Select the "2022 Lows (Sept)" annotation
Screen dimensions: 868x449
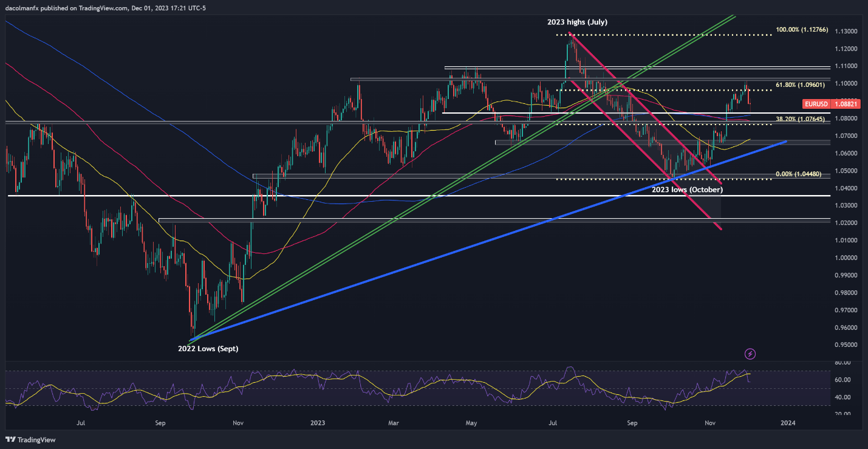[x=208, y=349]
